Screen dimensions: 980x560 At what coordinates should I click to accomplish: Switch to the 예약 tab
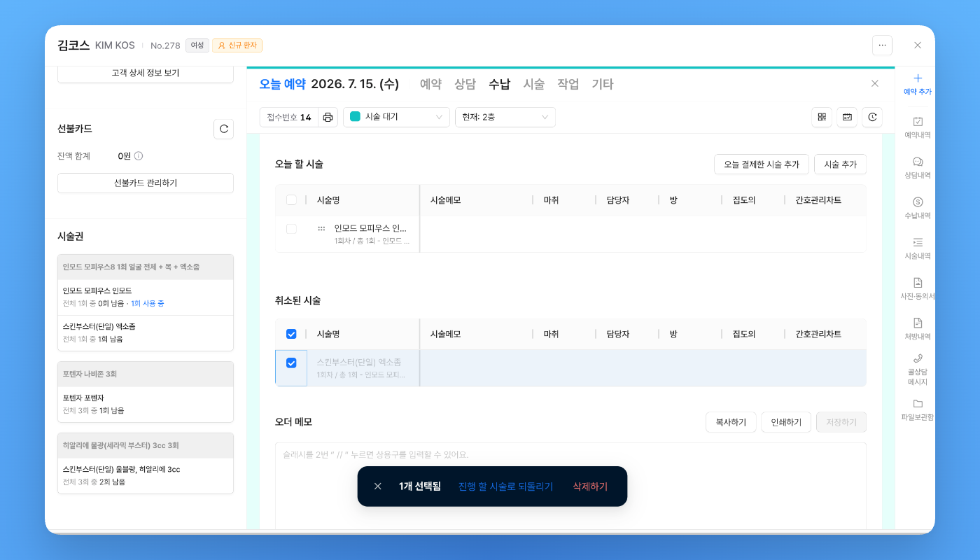coord(430,84)
